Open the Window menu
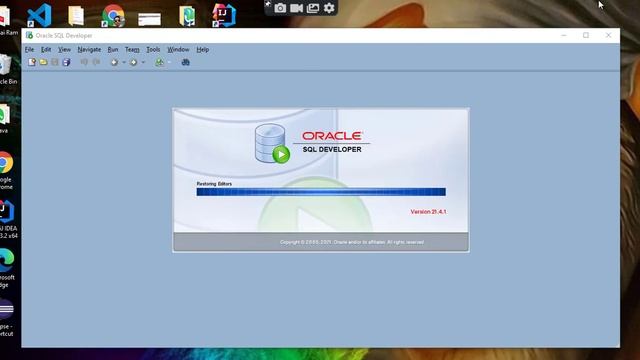 tap(178, 49)
